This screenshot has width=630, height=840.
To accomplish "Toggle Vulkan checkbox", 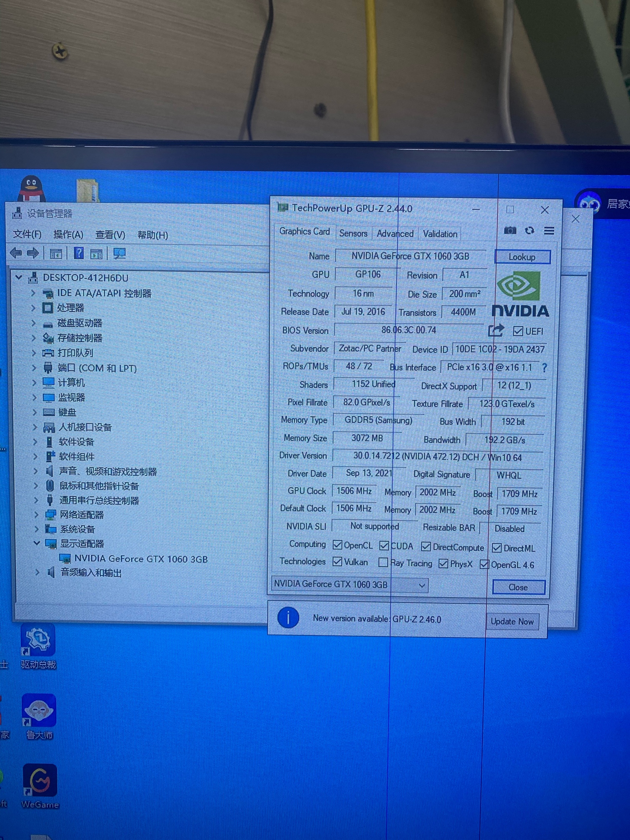I will [337, 562].
